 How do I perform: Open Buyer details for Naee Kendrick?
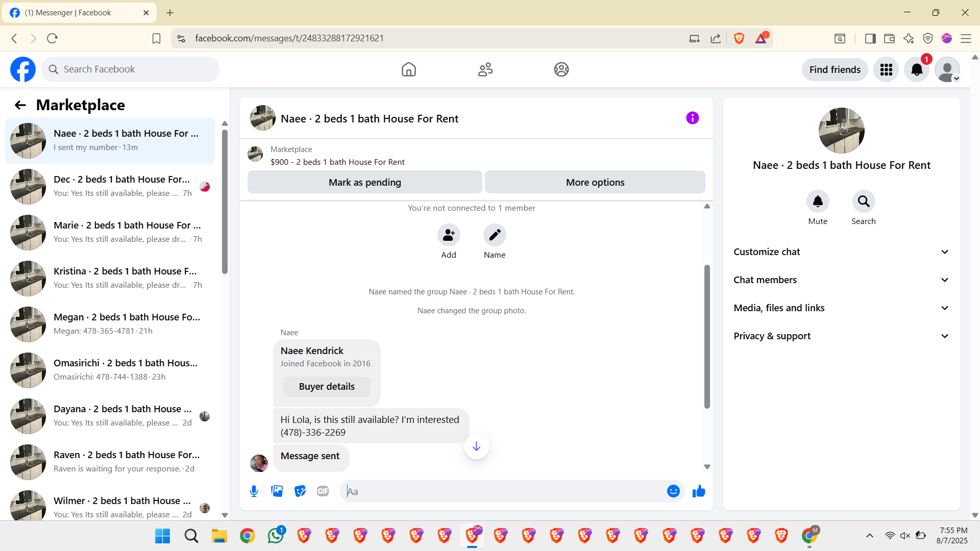pos(327,387)
